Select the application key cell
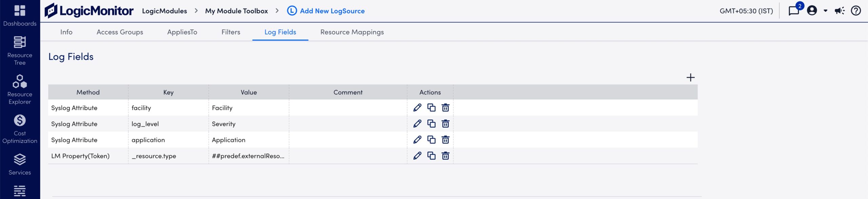 (x=168, y=139)
